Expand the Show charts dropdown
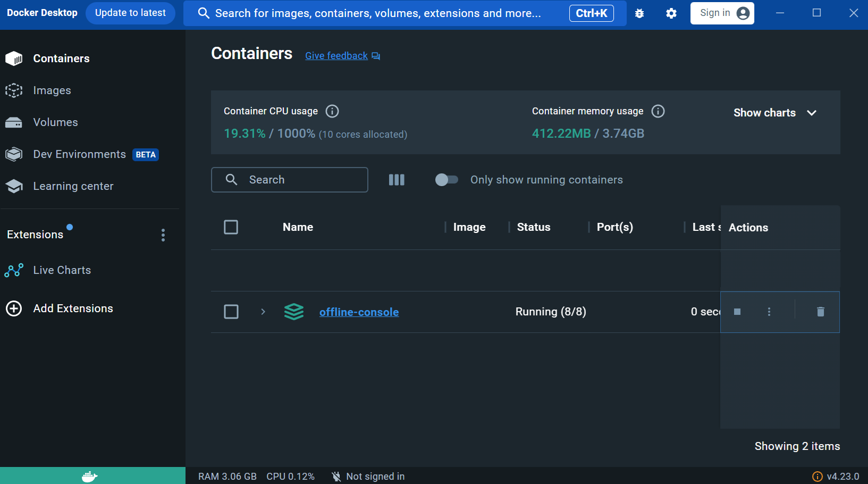This screenshot has height=484, width=868. click(x=774, y=113)
